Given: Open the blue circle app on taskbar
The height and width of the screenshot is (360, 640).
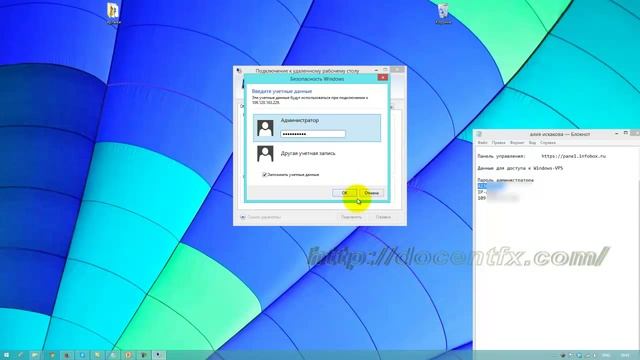Looking at the screenshot, I should pyautogui.click(x=82, y=355).
